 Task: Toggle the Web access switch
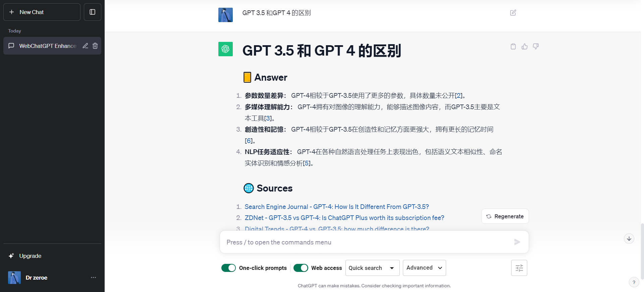[x=301, y=268]
